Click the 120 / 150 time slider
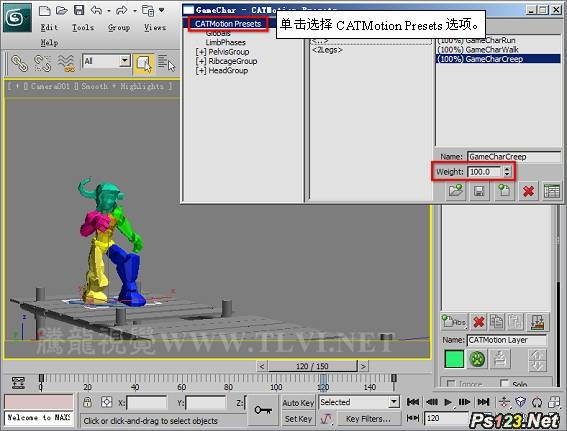The height and width of the screenshot is (431, 567). click(x=312, y=366)
